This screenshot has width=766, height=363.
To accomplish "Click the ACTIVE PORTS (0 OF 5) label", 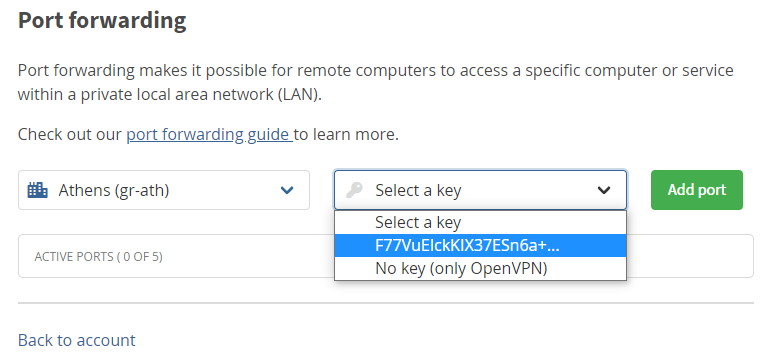I will coord(98,256).
